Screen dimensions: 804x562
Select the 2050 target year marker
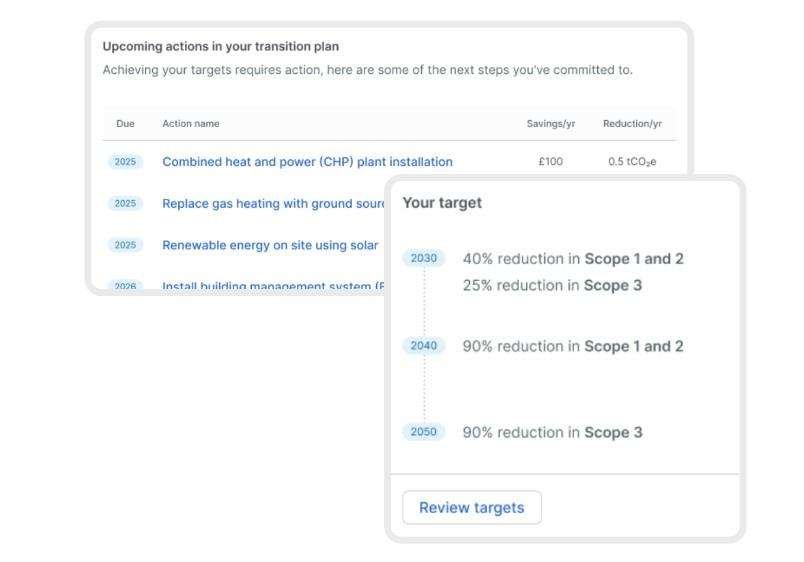coord(424,432)
